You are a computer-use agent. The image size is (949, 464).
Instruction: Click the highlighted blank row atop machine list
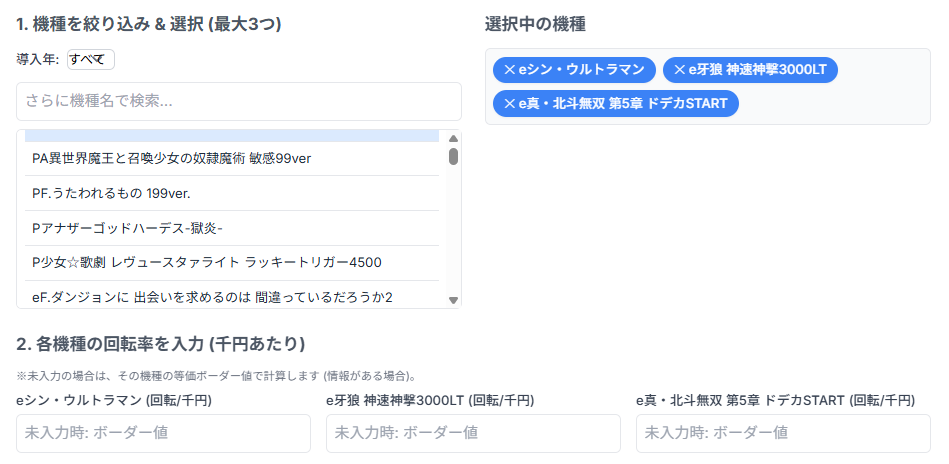click(x=232, y=136)
